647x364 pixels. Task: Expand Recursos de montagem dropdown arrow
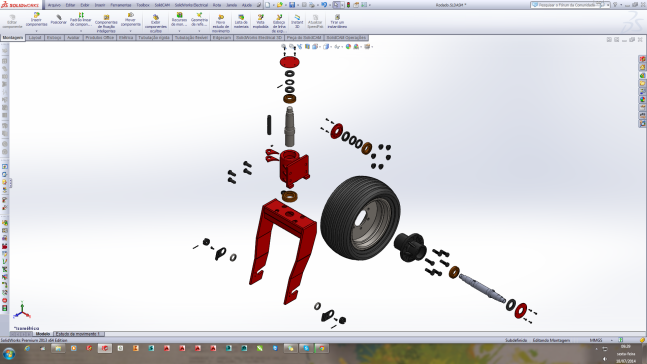[179, 31]
